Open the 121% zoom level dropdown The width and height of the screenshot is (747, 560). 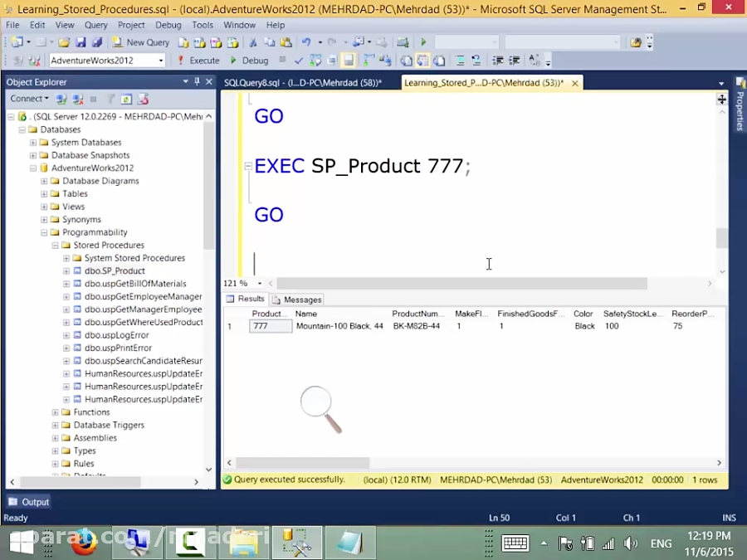pyautogui.click(x=260, y=283)
